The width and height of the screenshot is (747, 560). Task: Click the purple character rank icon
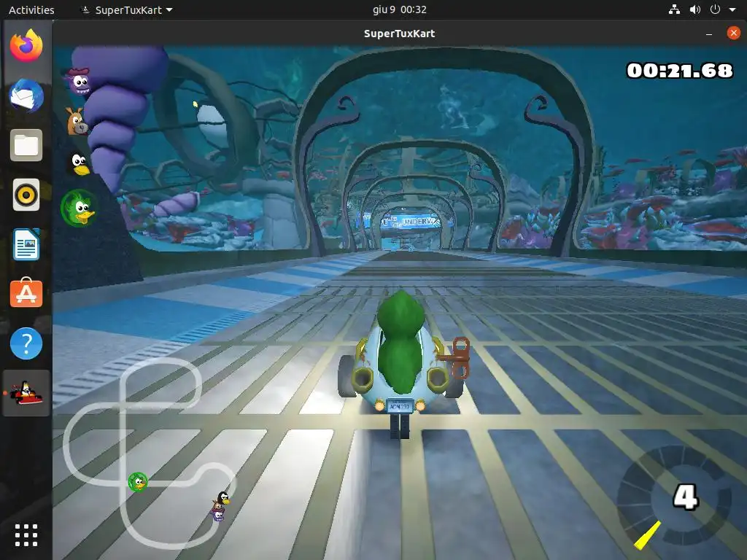tap(79, 82)
